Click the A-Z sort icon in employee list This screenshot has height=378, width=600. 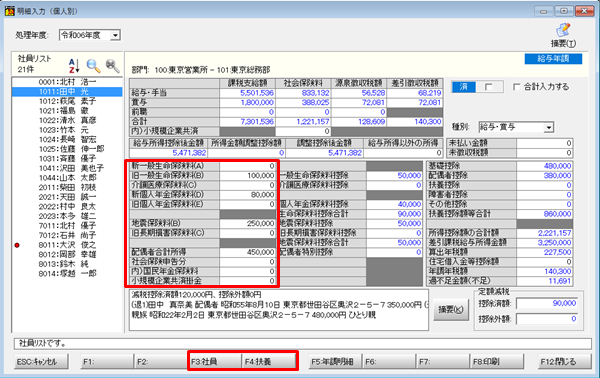[x=74, y=66]
